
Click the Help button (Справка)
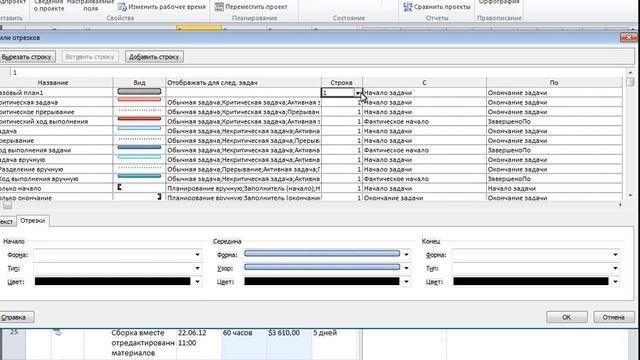point(16,317)
